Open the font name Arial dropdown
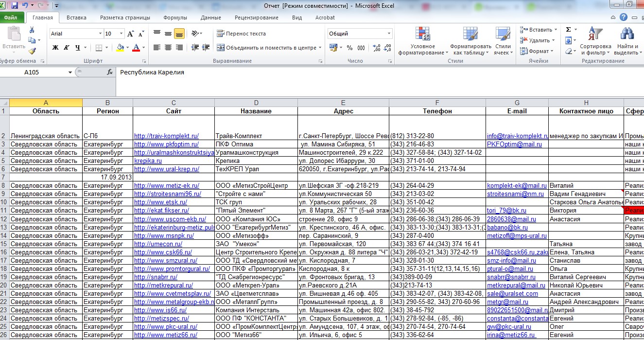644x340 pixels. (100, 34)
